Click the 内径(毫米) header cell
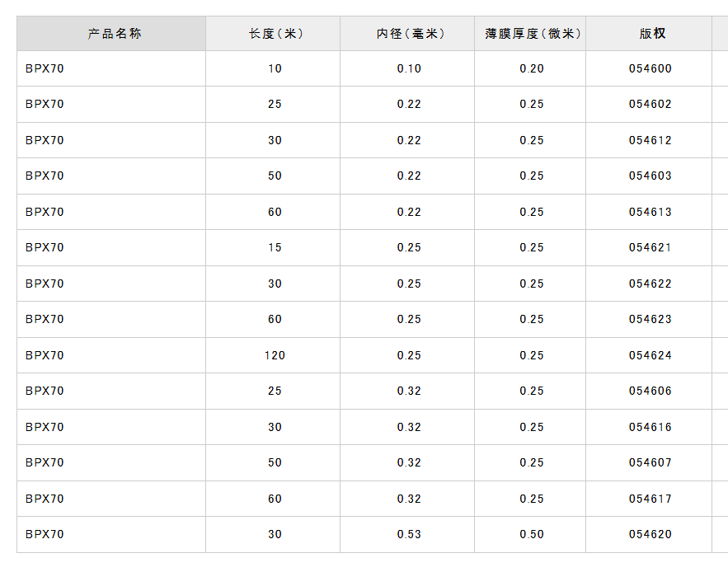This screenshot has width=728, height=572. [410, 34]
